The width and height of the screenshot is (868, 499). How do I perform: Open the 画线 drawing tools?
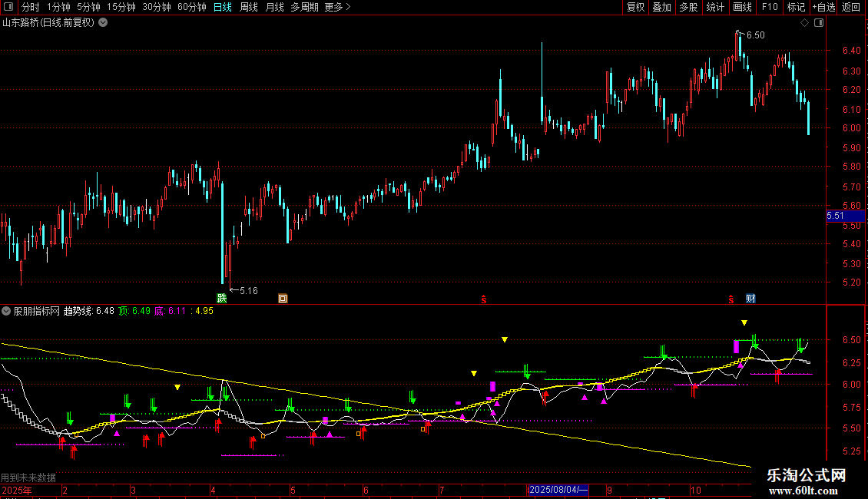pyautogui.click(x=742, y=7)
